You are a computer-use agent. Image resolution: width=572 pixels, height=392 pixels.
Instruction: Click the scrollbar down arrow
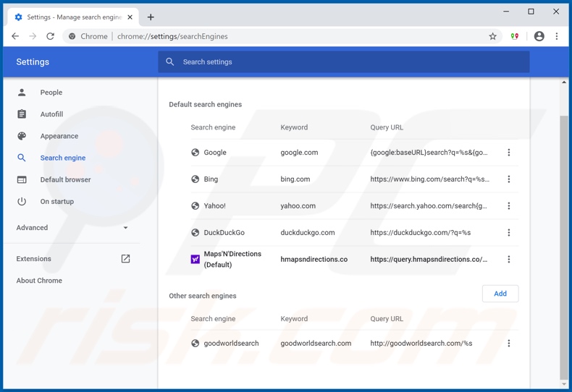click(564, 384)
